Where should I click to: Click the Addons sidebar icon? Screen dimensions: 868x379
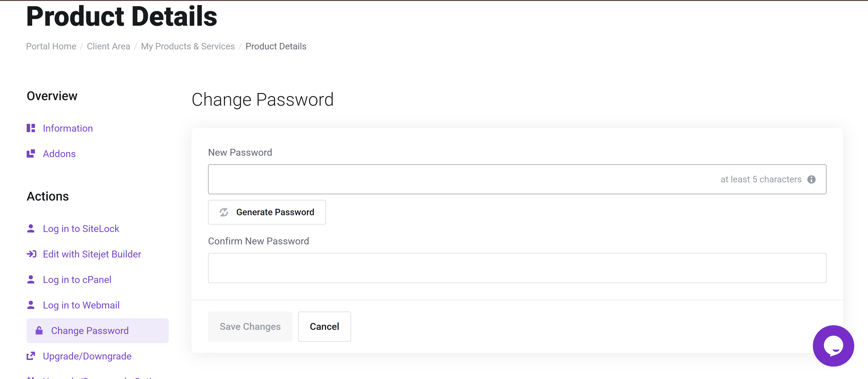point(31,154)
